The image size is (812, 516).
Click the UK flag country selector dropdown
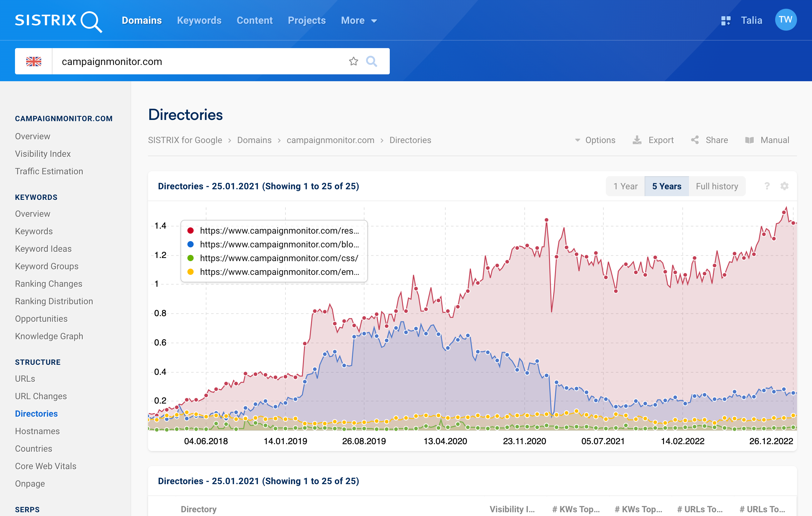tap(33, 61)
